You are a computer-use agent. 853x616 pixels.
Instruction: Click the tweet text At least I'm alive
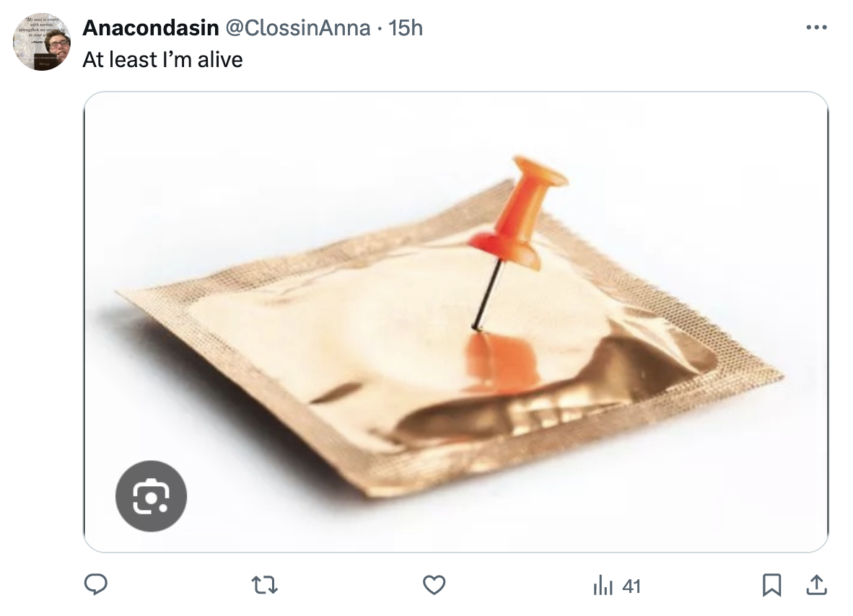(162, 60)
